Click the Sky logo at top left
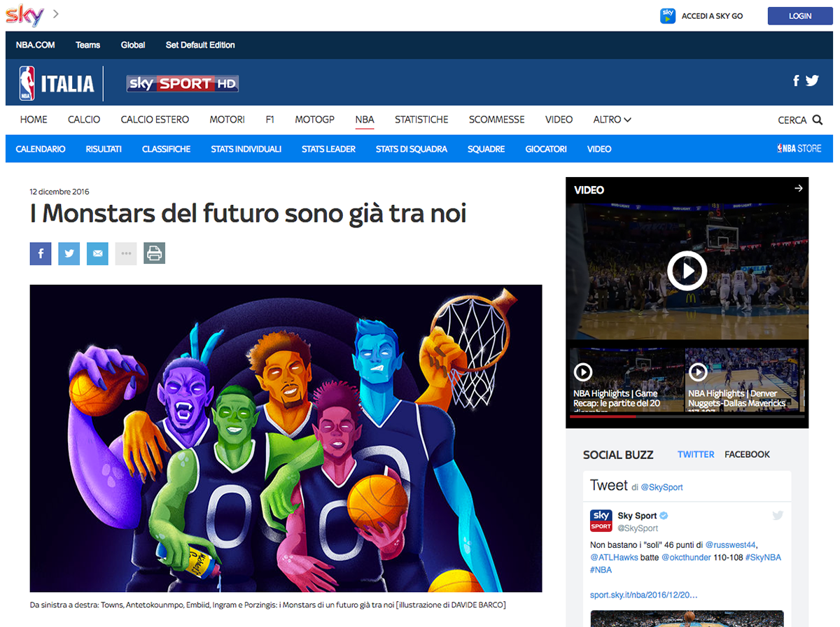Image resolution: width=840 pixels, height=627 pixels. pyautogui.click(x=25, y=15)
